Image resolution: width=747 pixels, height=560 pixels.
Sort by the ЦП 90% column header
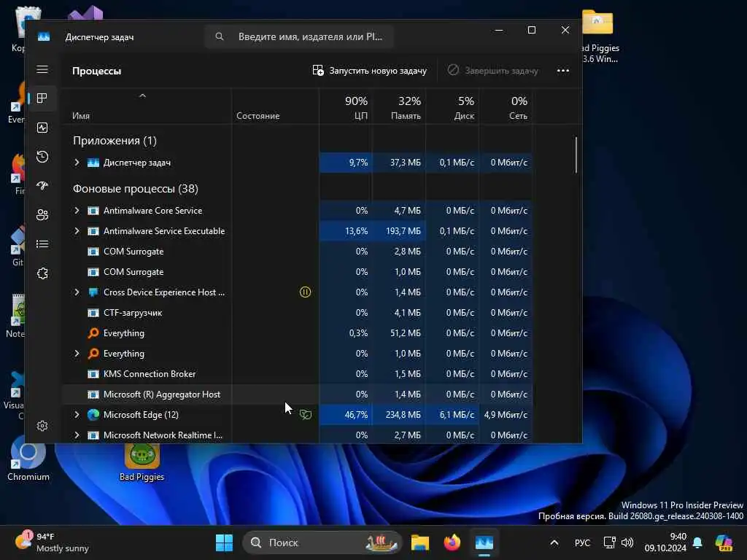[346, 107]
